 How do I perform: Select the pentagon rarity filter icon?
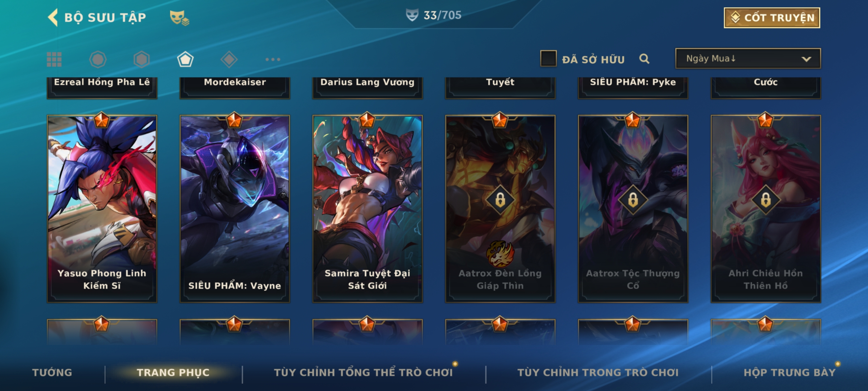point(185,59)
